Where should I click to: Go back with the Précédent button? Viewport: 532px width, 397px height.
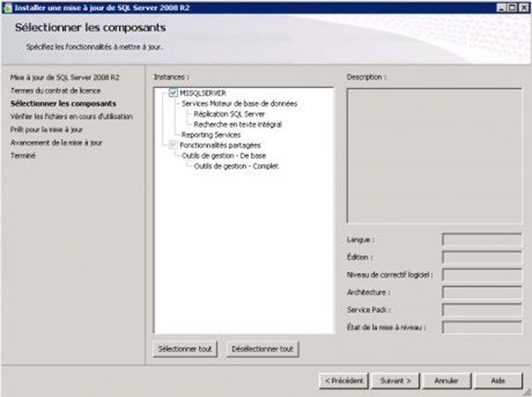pos(344,380)
